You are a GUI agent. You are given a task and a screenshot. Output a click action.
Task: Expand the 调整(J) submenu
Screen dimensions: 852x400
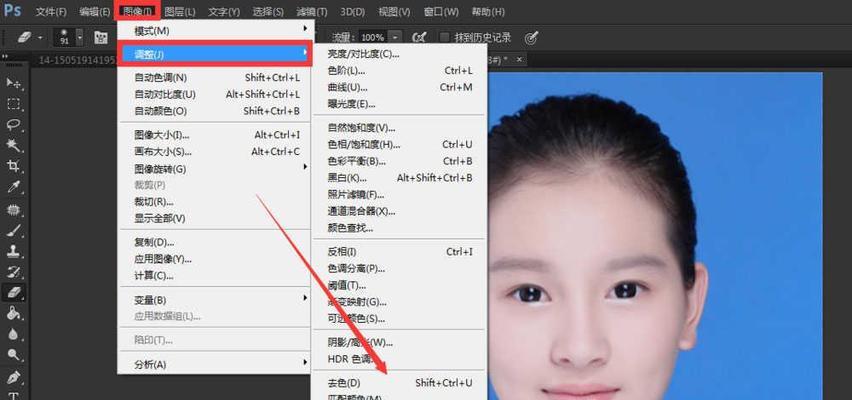(x=216, y=54)
